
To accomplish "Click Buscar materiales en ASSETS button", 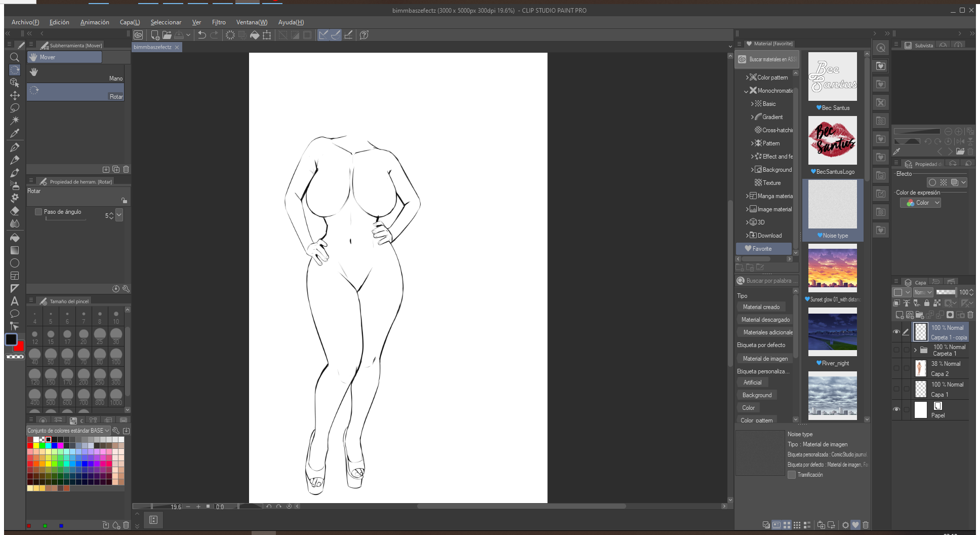I will [767, 59].
